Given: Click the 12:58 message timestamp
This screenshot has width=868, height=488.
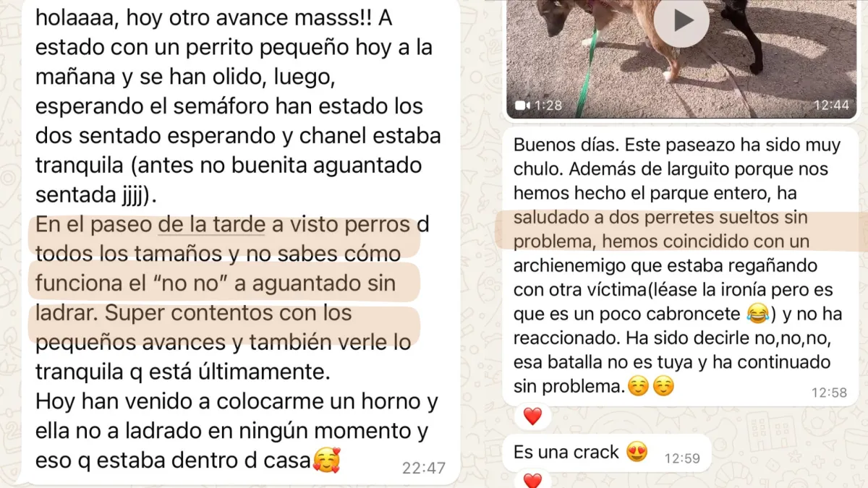Looking at the screenshot, I should tap(829, 393).
